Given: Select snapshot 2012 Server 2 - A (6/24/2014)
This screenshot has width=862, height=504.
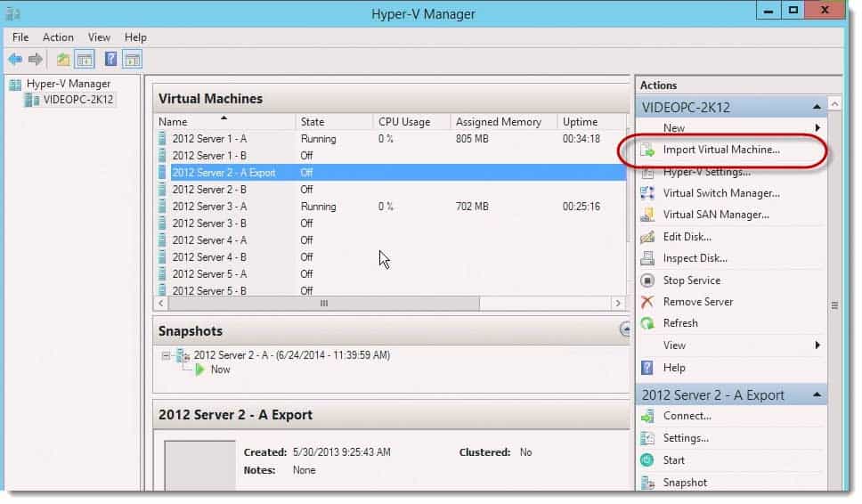Looking at the screenshot, I should (291, 355).
